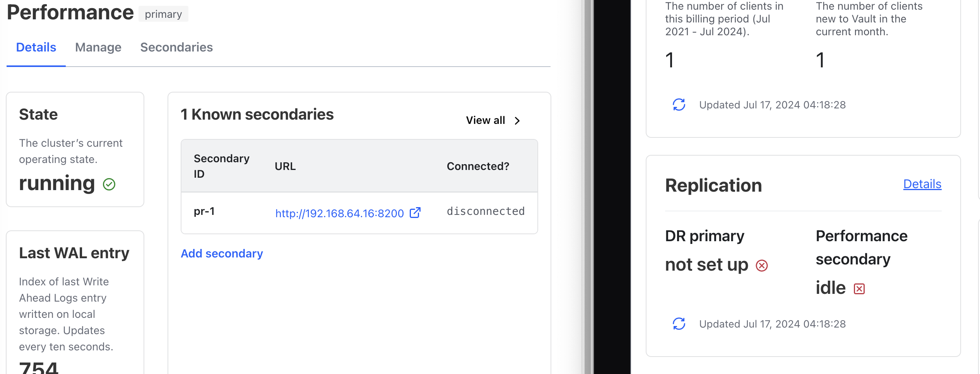The width and height of the screenshot is (980, 374).
Task: Click the idle status square X icon
Action: click(859, 289)
